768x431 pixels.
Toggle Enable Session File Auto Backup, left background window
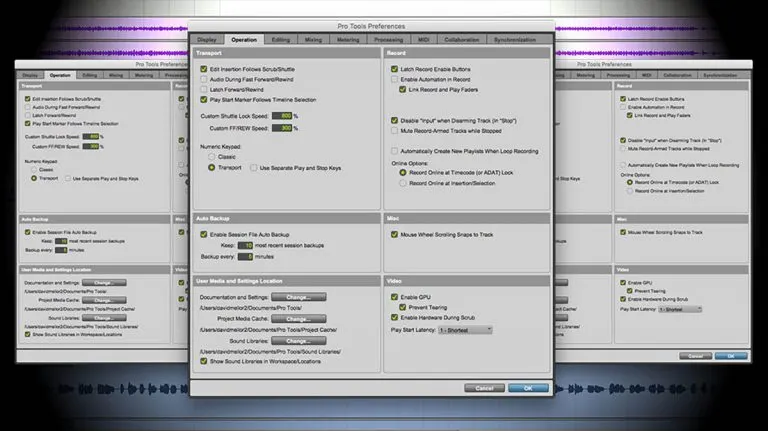click(x=28, y=232)
